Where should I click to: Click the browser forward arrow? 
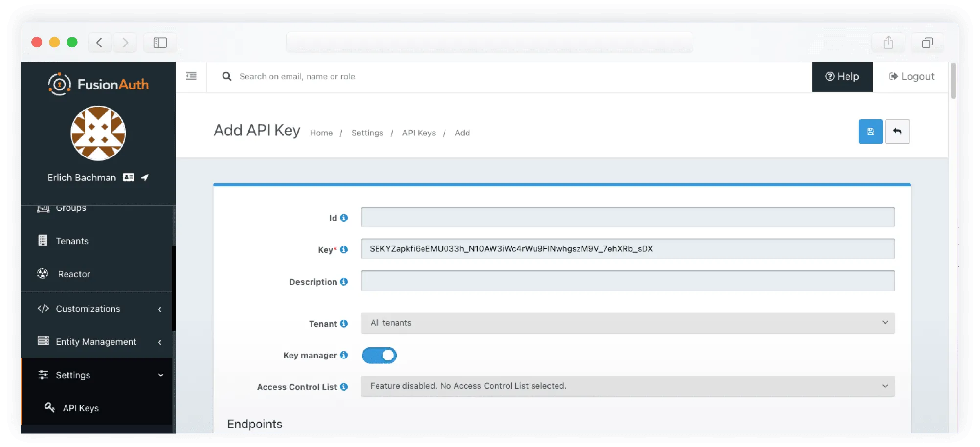pos(125,43)
